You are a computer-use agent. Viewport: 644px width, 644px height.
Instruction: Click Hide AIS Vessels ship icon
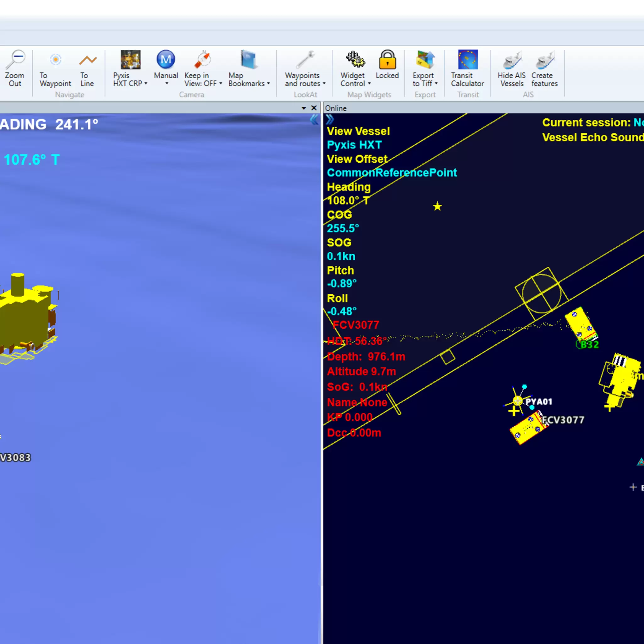pyautogui.click(x=512, y=60)
